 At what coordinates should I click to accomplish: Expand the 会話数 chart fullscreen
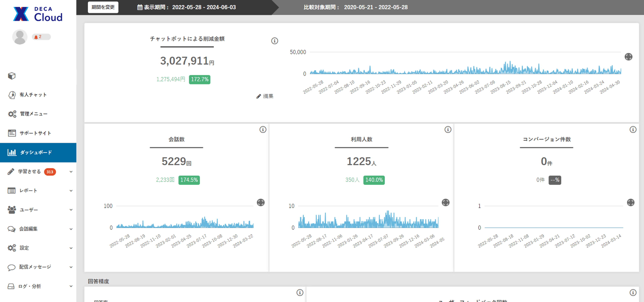pos(260,202)
